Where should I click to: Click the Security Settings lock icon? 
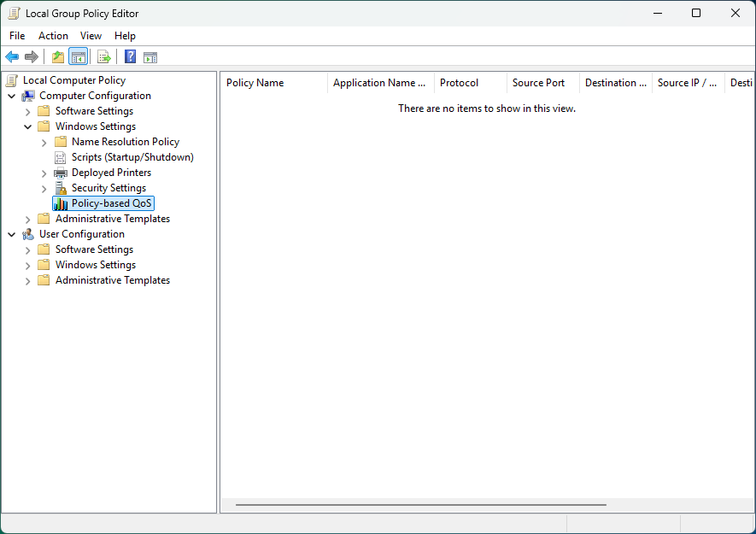[61, 188]
